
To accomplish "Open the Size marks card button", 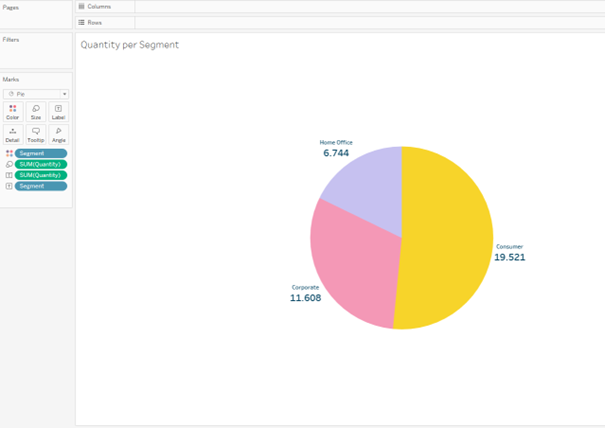I will [x=36, y=112].
